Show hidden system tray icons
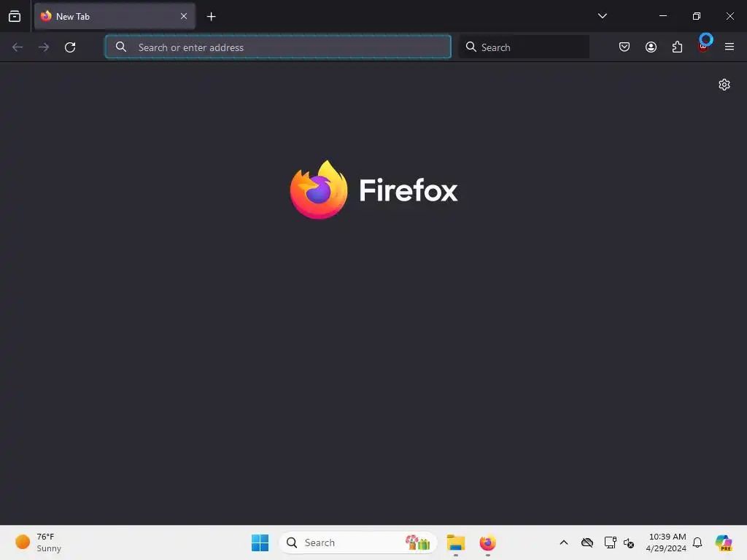 point(564,542)
